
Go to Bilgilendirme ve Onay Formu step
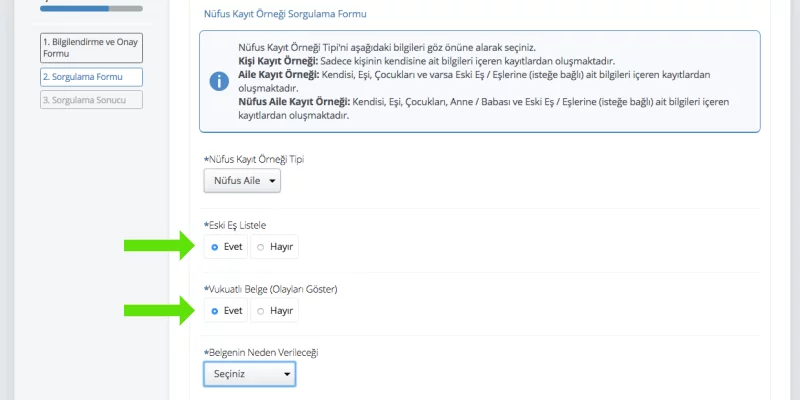[x=91, y=48]
